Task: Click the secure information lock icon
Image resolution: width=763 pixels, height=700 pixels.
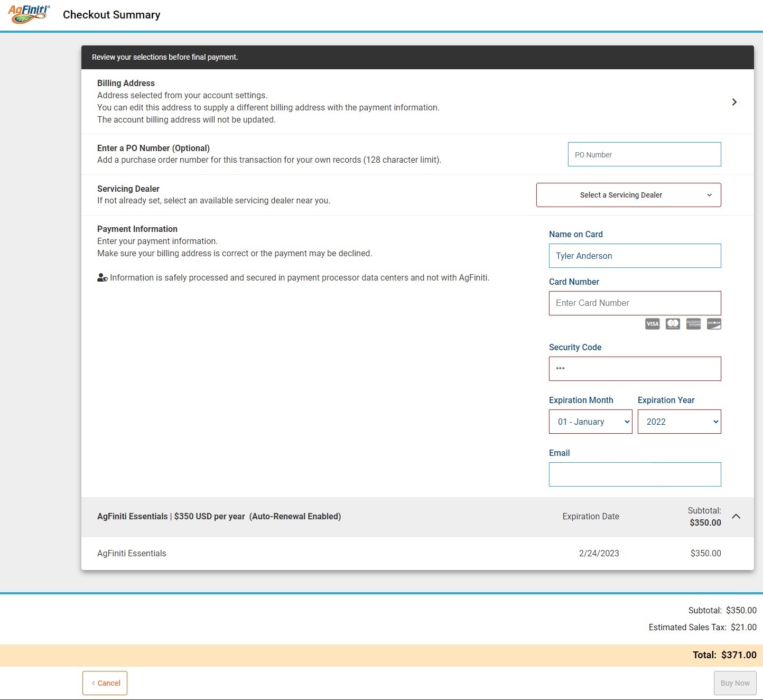Action: tap(103, 277)
